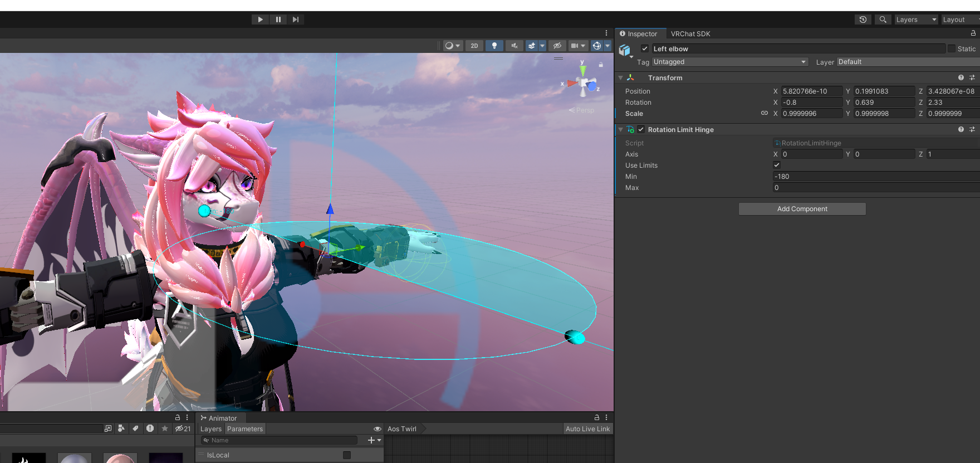Toggle the Auto Live Link button
The image size is (980, 463).
coord(588,429)
